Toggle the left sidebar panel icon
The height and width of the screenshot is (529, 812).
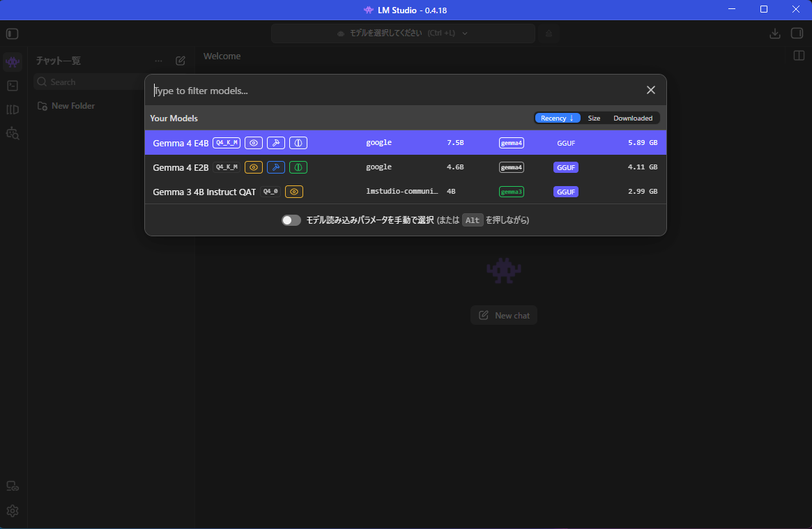point(12,33)
